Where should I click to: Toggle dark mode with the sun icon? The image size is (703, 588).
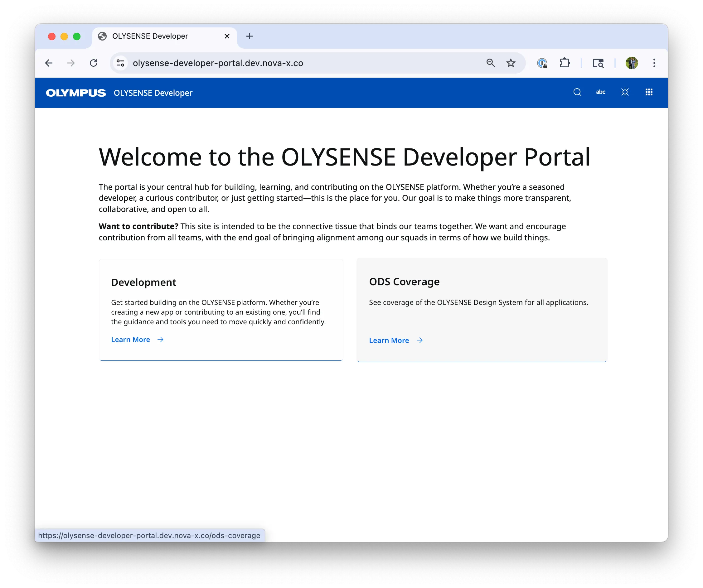coord(625,92)
